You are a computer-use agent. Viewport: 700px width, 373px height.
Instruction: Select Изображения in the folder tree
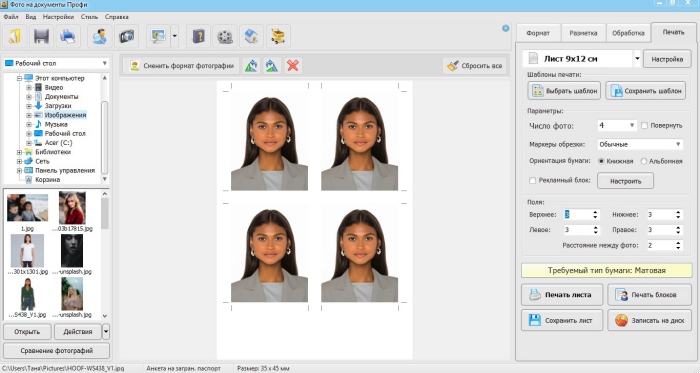(x=65, y=115)
